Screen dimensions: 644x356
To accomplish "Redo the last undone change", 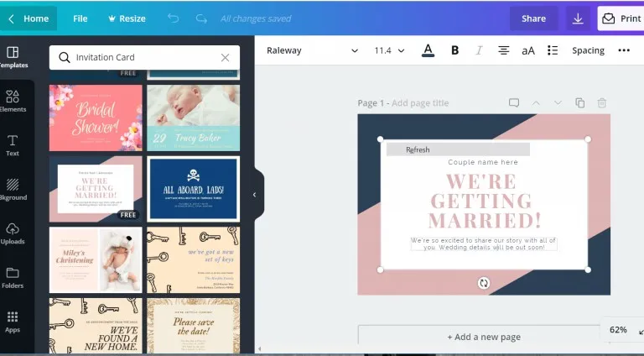I will [x=201, y=18].
